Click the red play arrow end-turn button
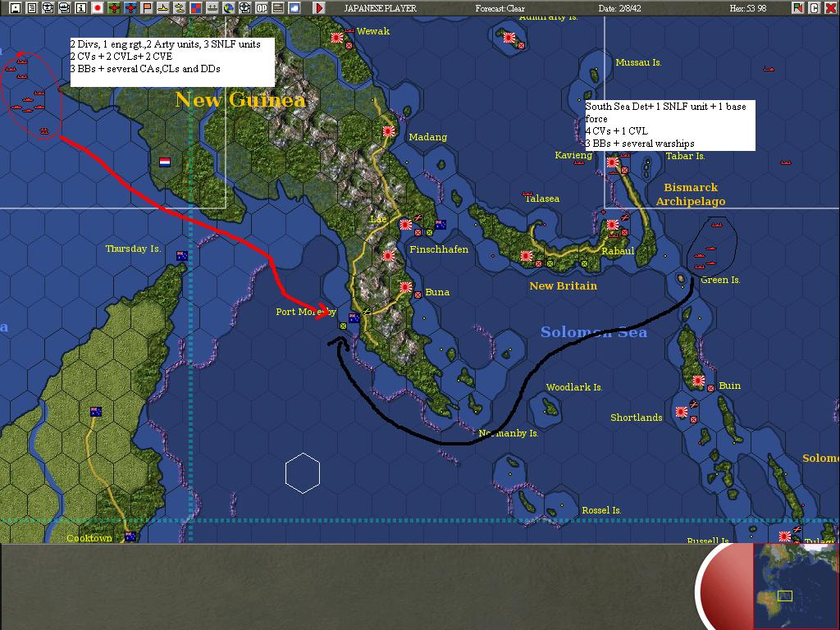 (x=319, y=8)
